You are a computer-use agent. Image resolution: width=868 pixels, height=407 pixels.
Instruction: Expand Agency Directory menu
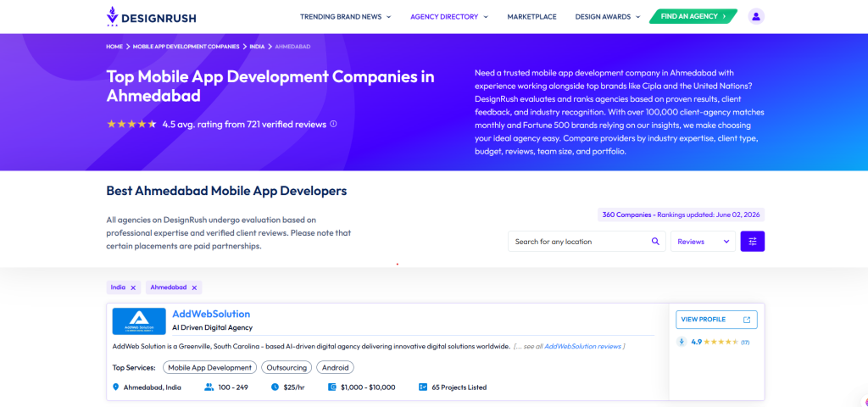(449, 17)
